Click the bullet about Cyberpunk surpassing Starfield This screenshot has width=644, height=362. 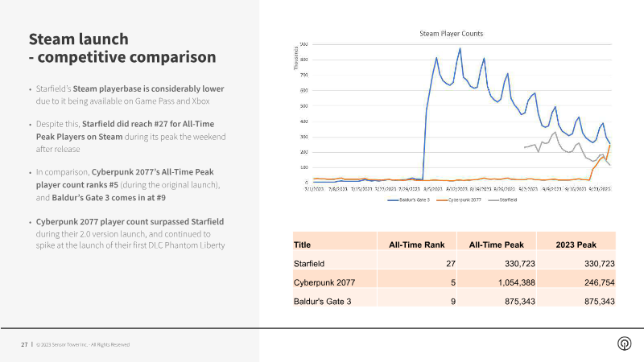[x=129, y=232]
